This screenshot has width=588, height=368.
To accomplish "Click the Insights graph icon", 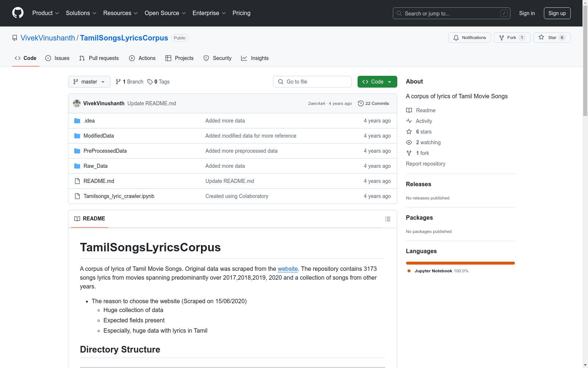I will click(244, 58).
